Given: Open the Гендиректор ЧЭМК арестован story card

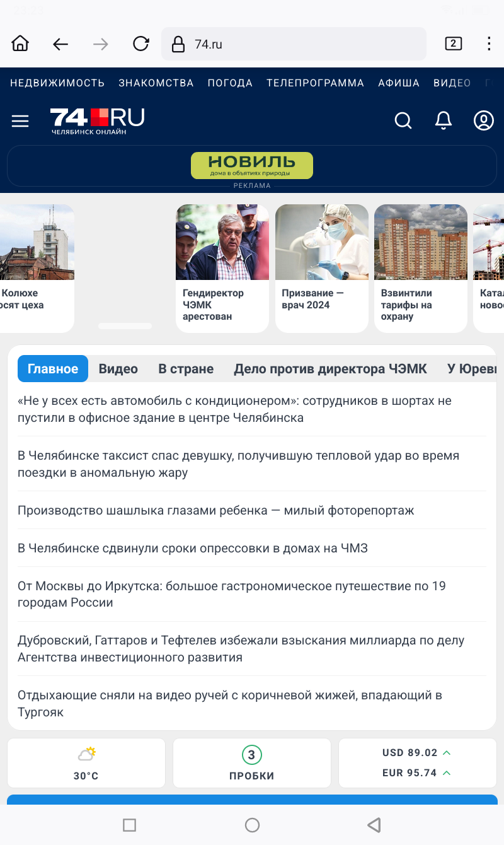Looking at the screenshot, I should point(222,268).
